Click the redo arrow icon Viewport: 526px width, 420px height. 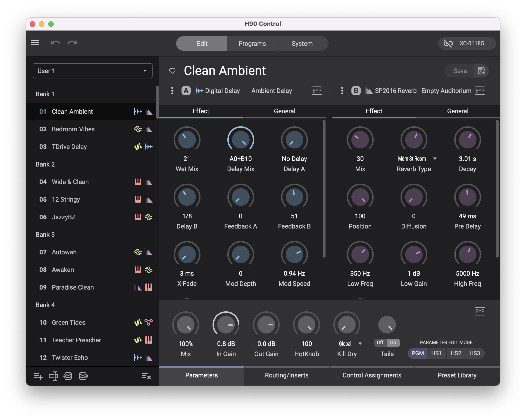pyautogui.click(x=72, y=43)
